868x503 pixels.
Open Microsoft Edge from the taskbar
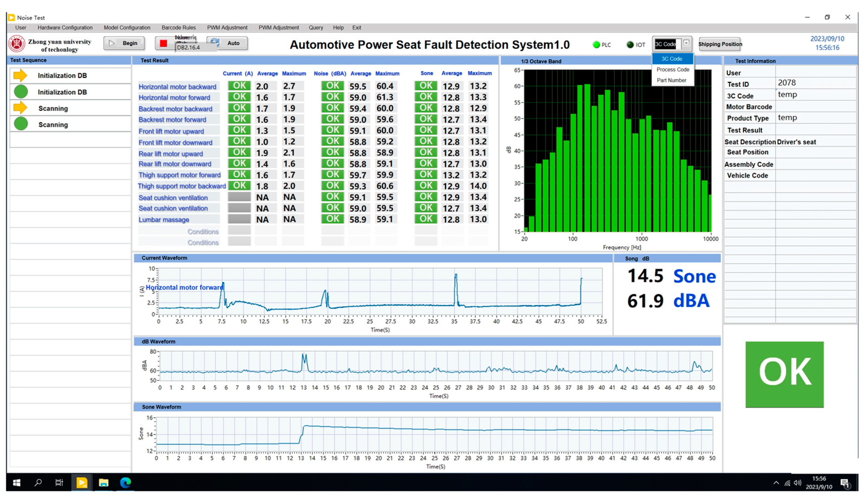tap(125, 483)
